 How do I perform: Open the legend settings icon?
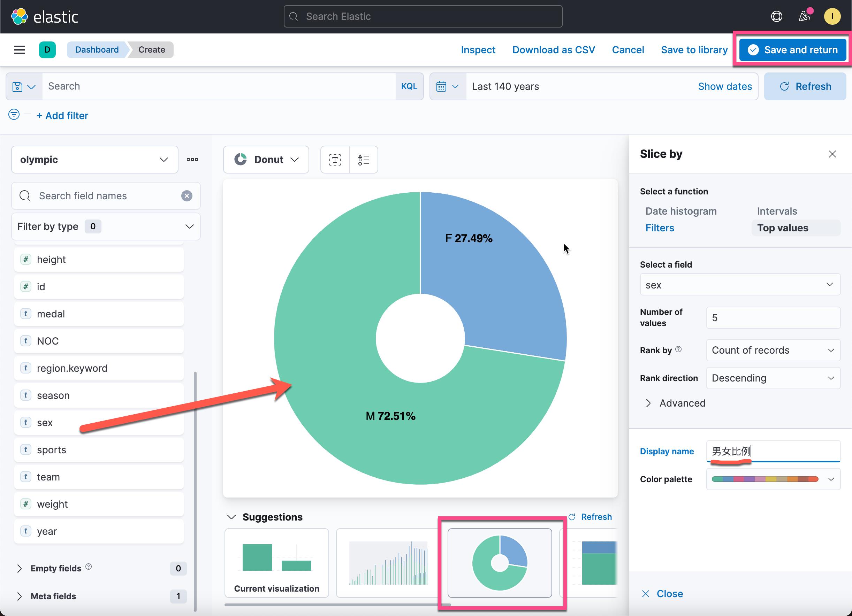click(x=364, y=160)
